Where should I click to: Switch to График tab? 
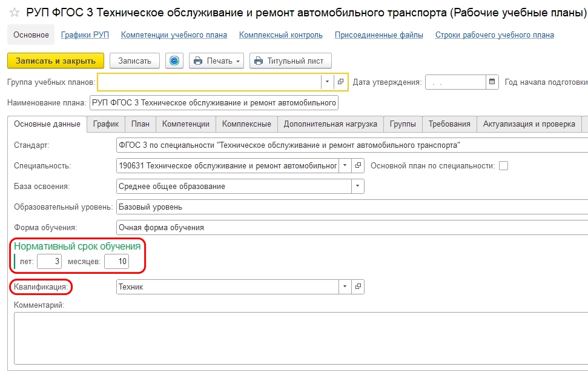106,124
